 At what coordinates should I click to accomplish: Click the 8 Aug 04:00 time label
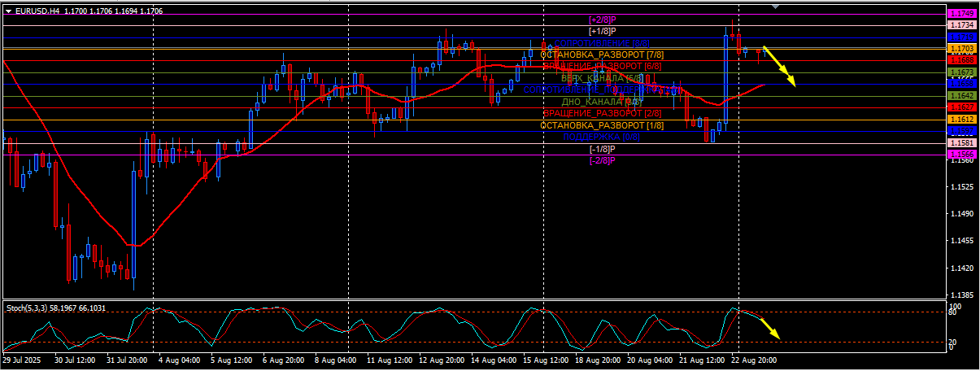335,359
